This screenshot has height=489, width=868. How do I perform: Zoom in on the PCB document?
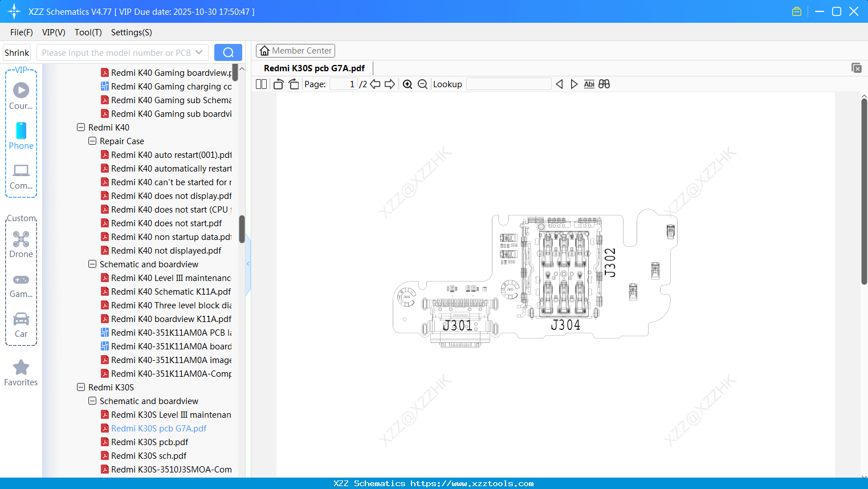[x=407, y=84]
